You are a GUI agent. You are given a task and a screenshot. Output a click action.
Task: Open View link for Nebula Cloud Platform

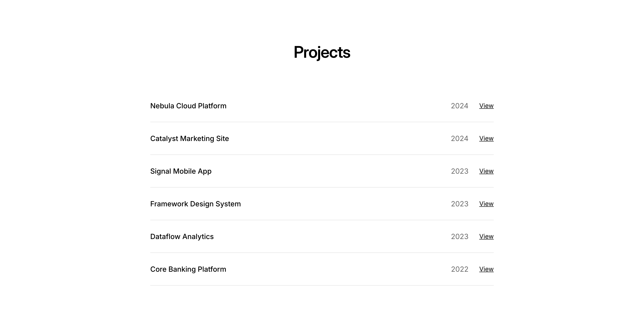(486, 106)
